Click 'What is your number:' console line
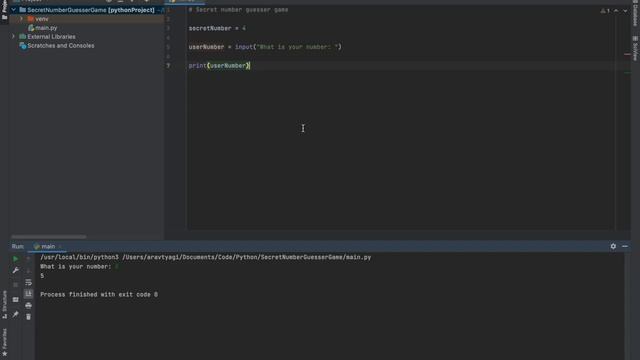The image size is (640, 360). 76,267
